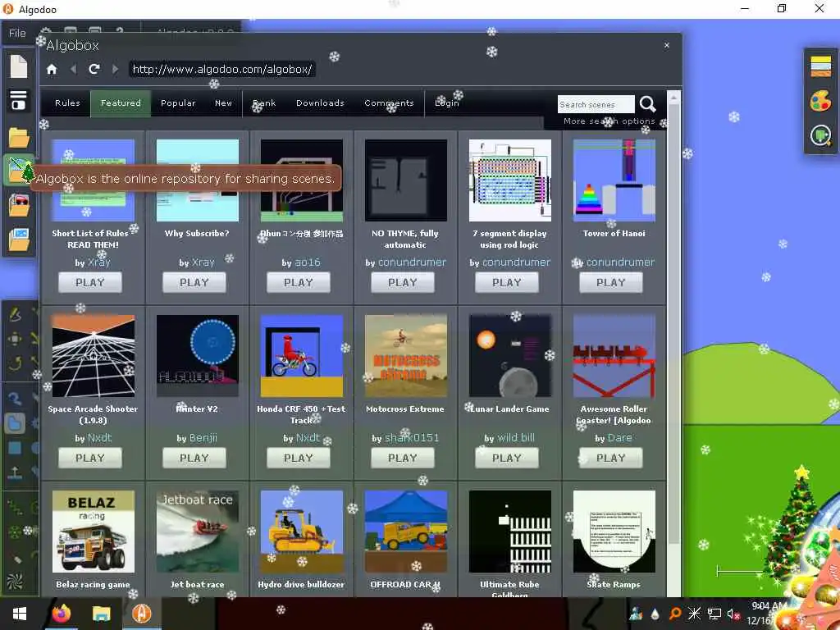
Task: Open author Benjii's profile
Action: [203, 438]
